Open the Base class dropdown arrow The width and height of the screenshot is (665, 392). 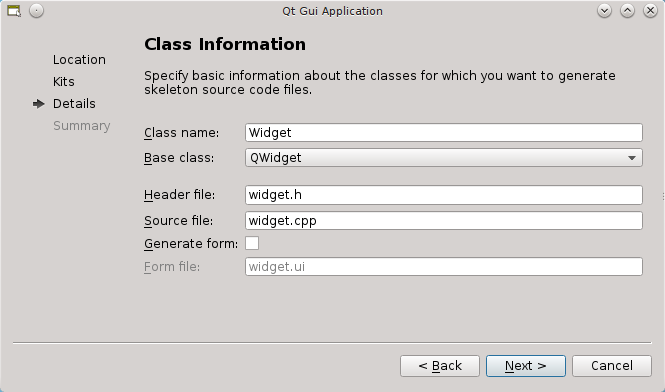click(x=631, y=158)
